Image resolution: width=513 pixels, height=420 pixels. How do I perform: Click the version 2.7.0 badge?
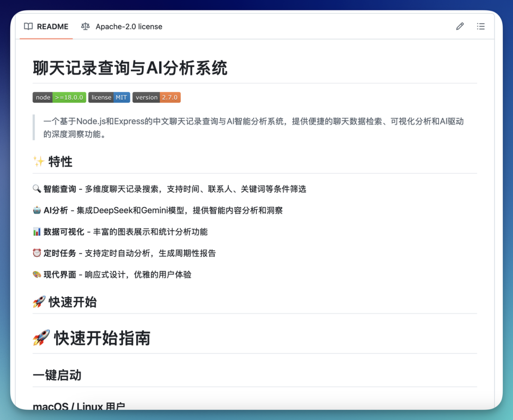click(156, 97)
